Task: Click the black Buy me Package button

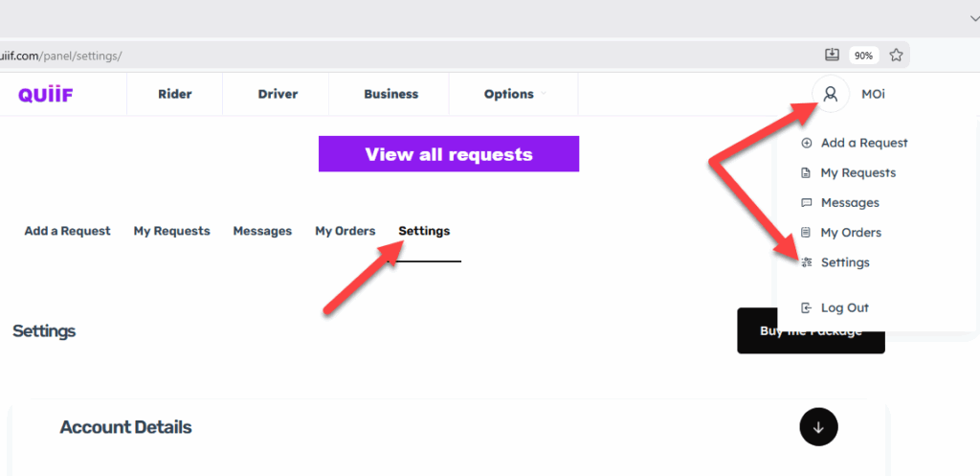Action: (811, 331)
